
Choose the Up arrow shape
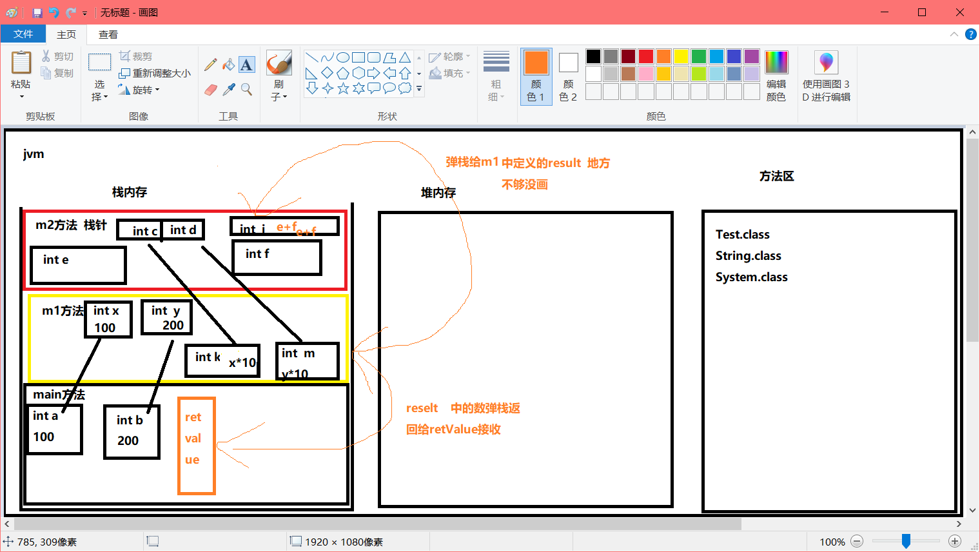(x=405, y=73)
